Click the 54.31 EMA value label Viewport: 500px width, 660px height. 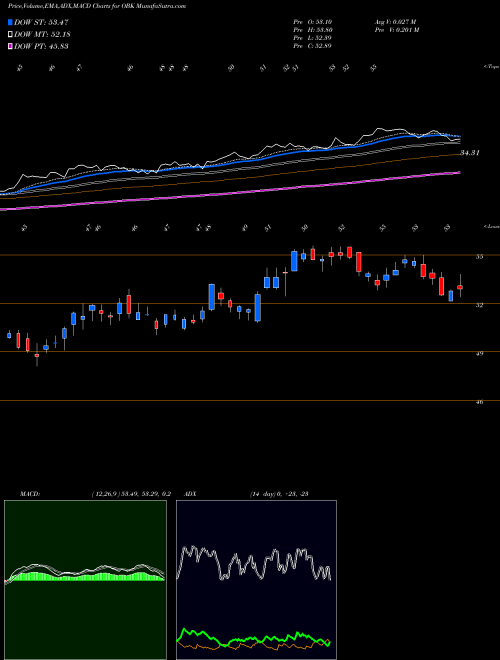[x=470, y=153]
